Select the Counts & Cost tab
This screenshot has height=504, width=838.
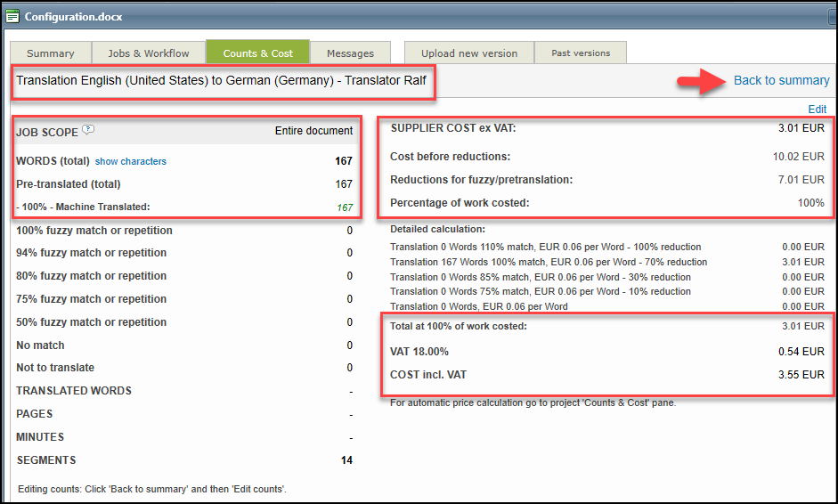click(257, 53)
